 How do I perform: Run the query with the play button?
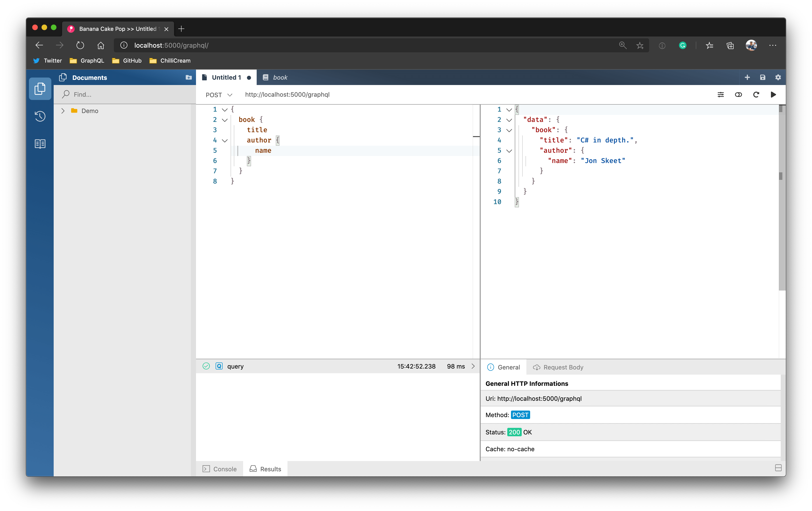(x=773, y=95)
